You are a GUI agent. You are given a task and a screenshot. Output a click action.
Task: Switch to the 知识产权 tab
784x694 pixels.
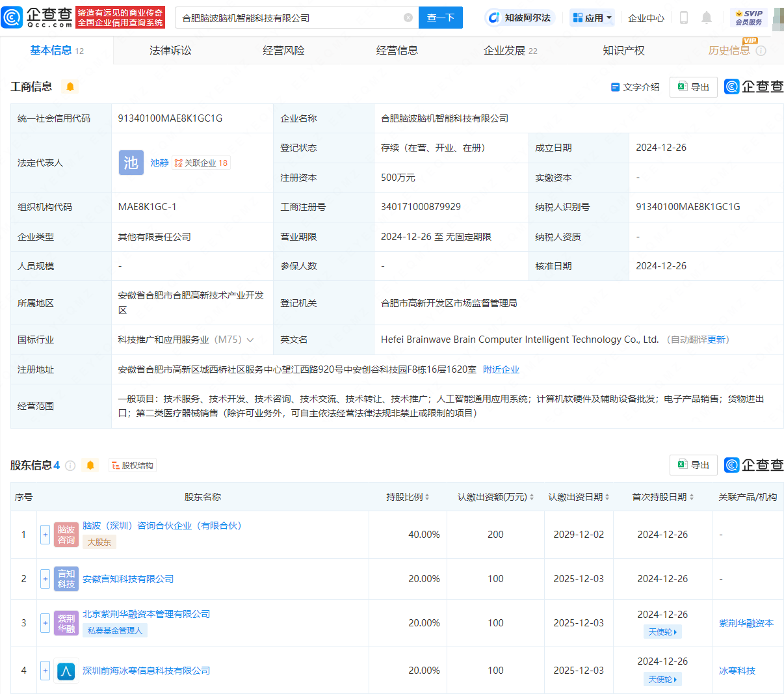(623, 50)
